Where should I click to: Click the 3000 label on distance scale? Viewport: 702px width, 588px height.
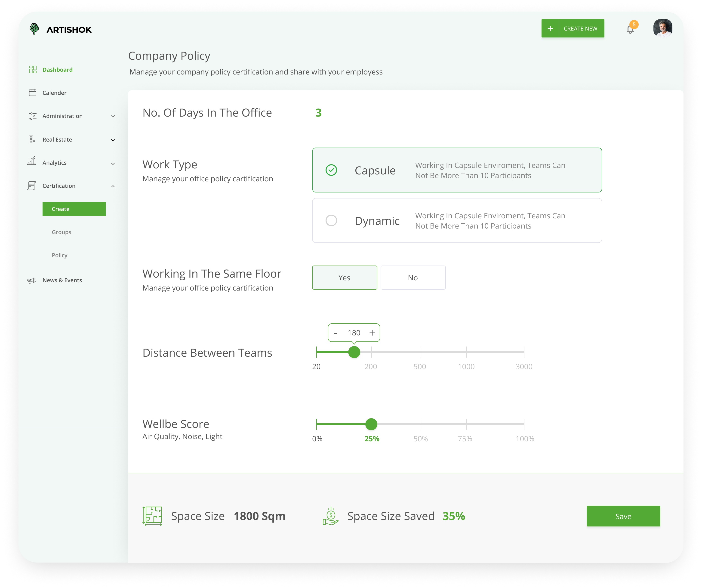click(x=524, y=367)
